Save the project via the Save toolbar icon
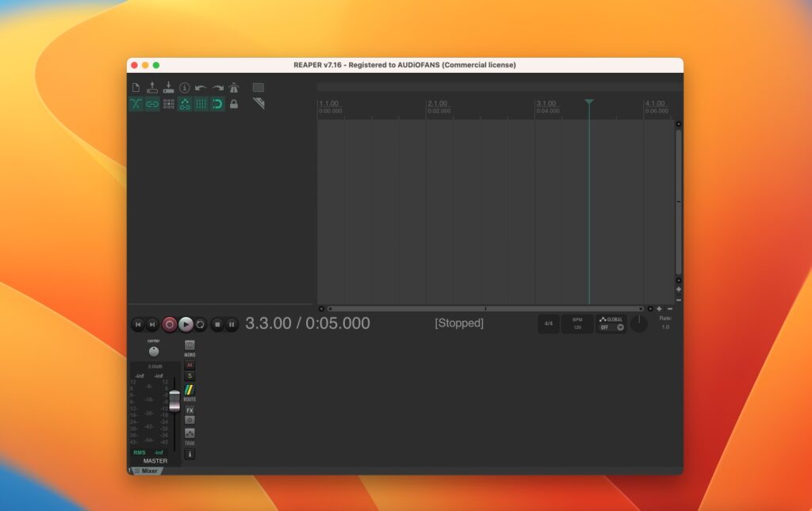 pyautogui.click(x=169, y=87)
